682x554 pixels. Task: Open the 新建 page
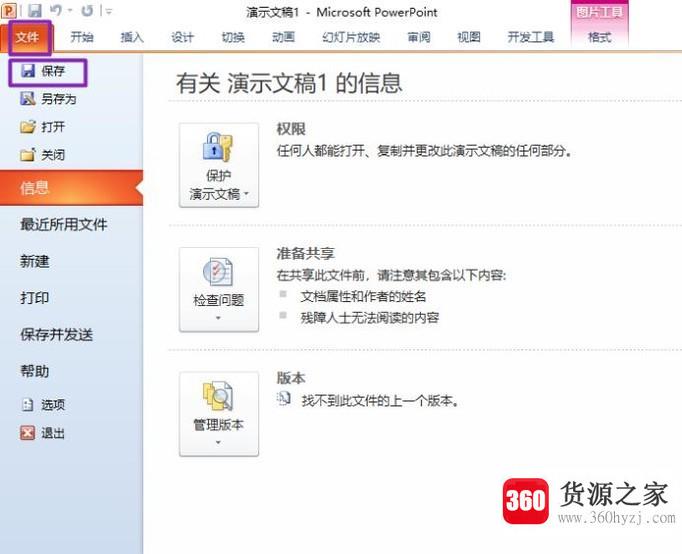35,261
